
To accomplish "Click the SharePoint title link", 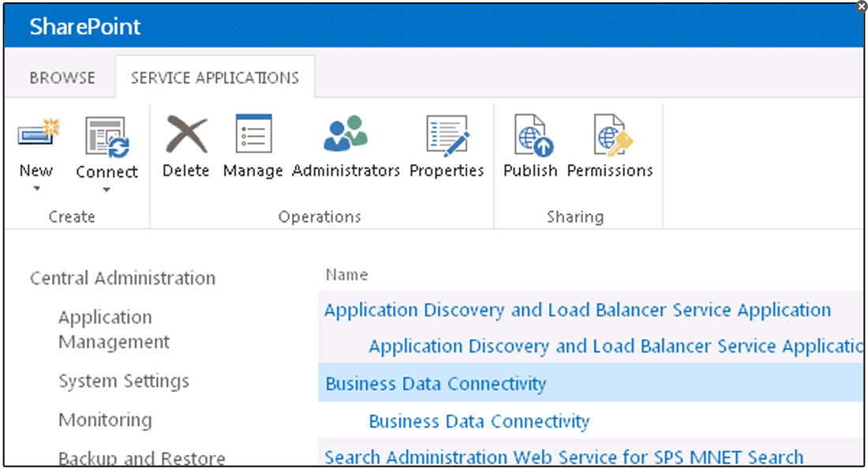I will (x=85, y=27).
